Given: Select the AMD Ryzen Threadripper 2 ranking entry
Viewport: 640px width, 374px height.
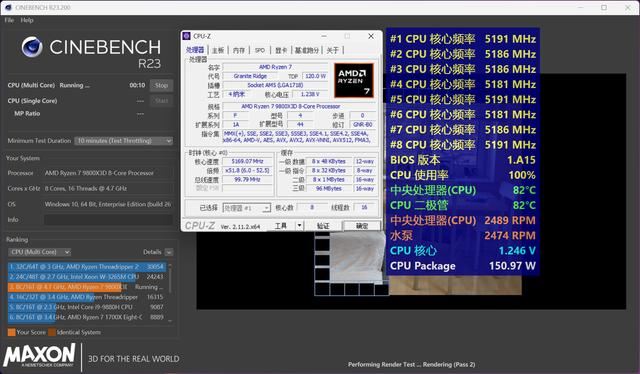Looking at the screenshot, I should pos(87,267).
